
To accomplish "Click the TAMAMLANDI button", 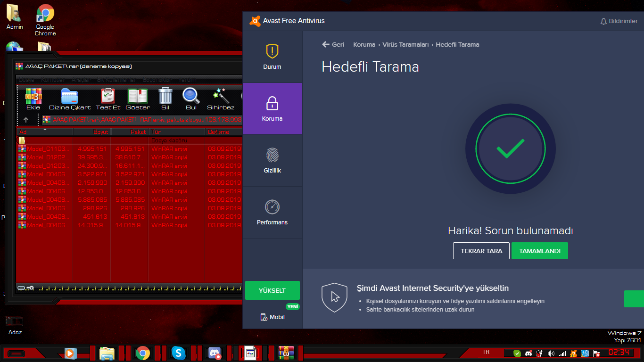I will point(540,251).
